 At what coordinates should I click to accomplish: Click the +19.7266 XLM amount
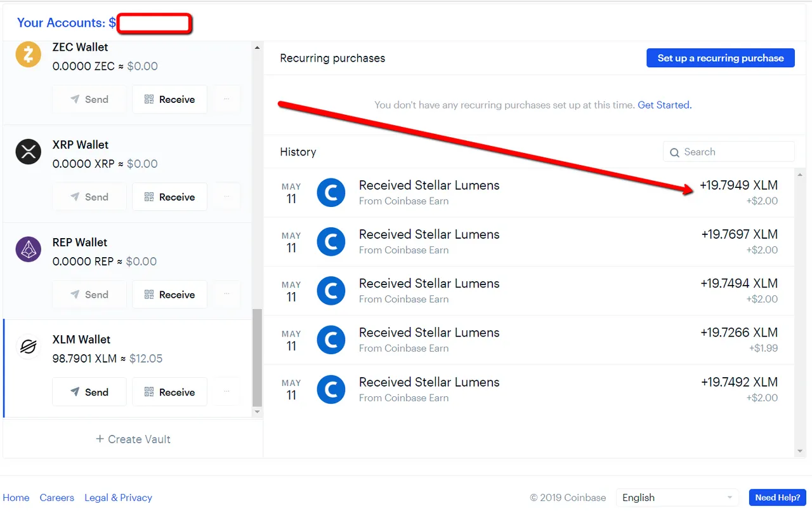pos(739,332)
